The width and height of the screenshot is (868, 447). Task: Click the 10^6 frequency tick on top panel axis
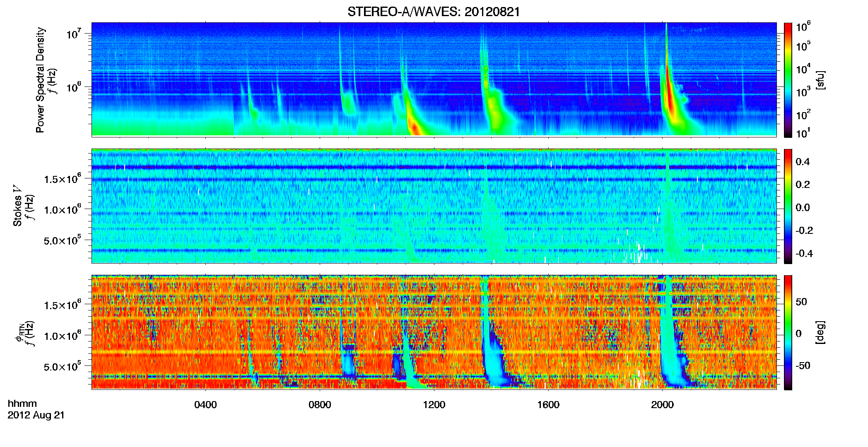point(74,87)
